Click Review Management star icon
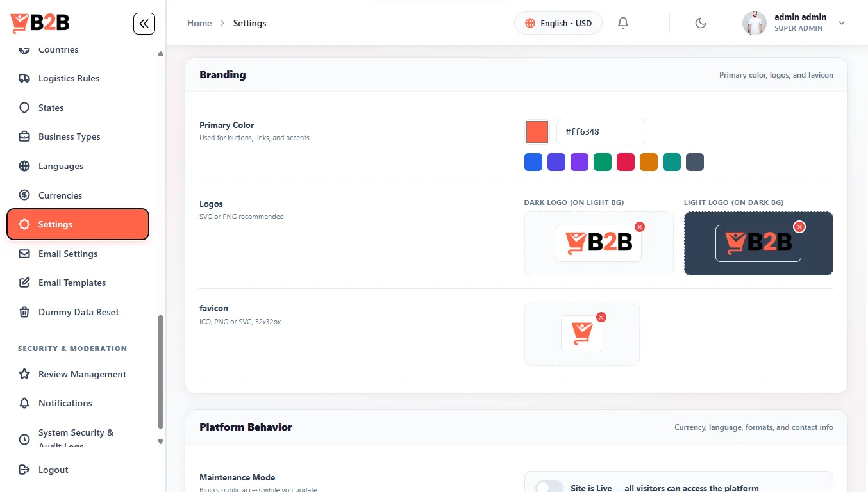 coord(24,374)
